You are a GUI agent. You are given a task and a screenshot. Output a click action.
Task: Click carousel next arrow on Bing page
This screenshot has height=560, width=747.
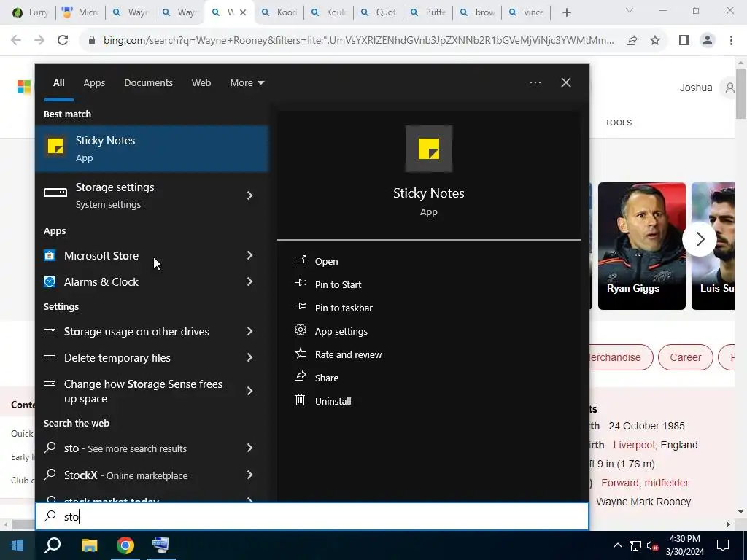tap(700, 239)
